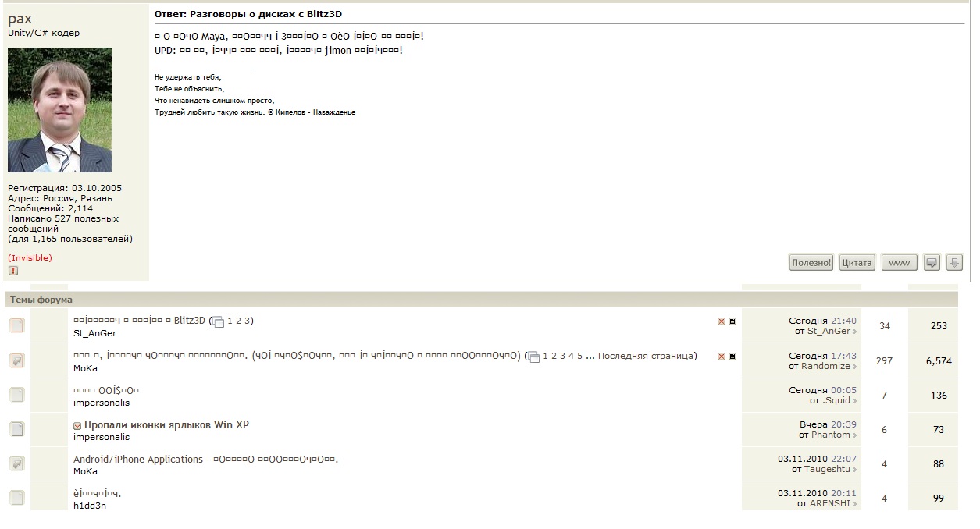Click the 'Полезно!' button
The width and height of the screenshot is (980, 529).
click(x=811, y=263)
